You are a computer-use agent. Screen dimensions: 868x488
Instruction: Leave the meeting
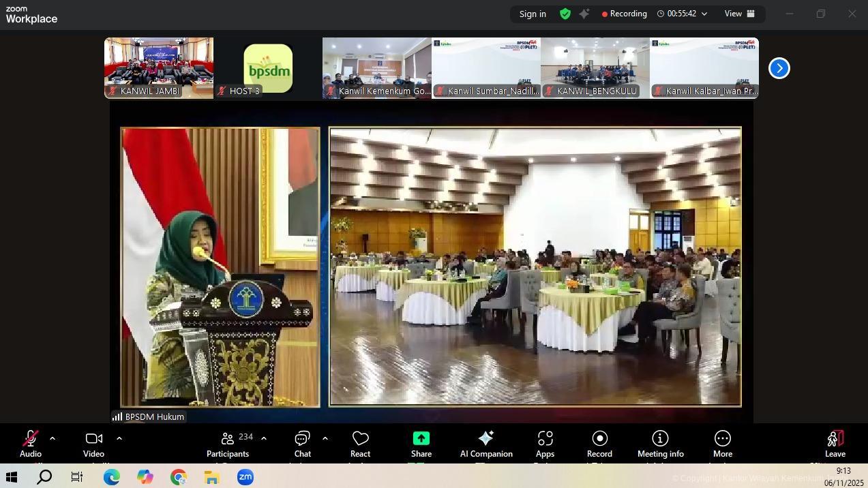(835, 444)
